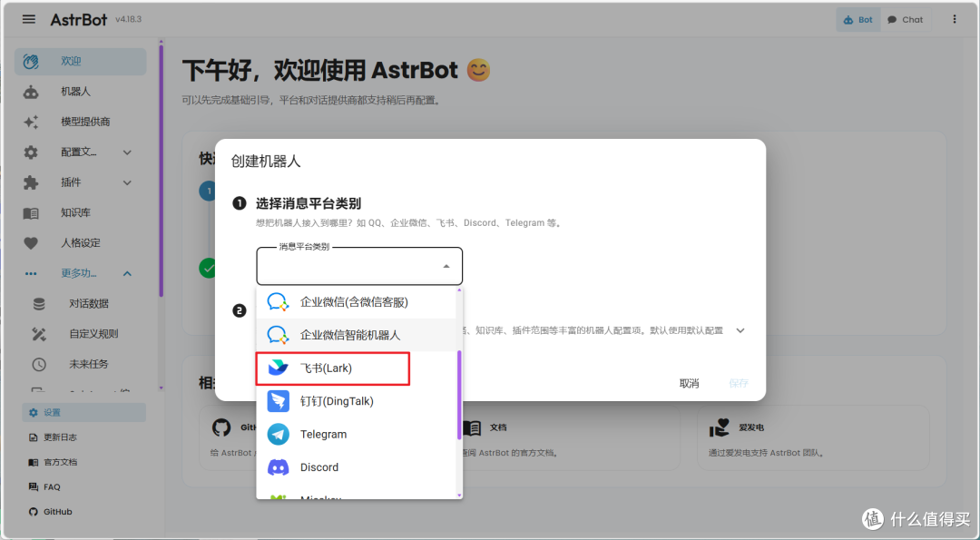The height and width of the screenshot is (540, 980).
Task: Click the Telegram paper plane icon
Action: point(279,435)
